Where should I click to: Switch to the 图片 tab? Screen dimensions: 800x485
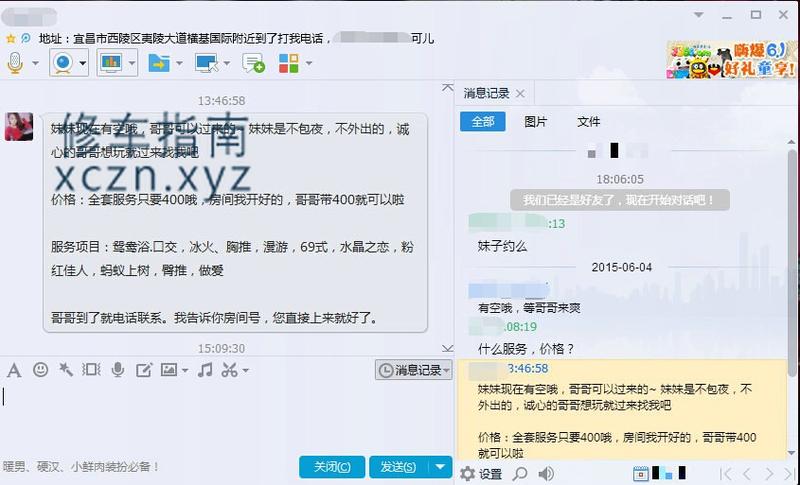(536, 121)
